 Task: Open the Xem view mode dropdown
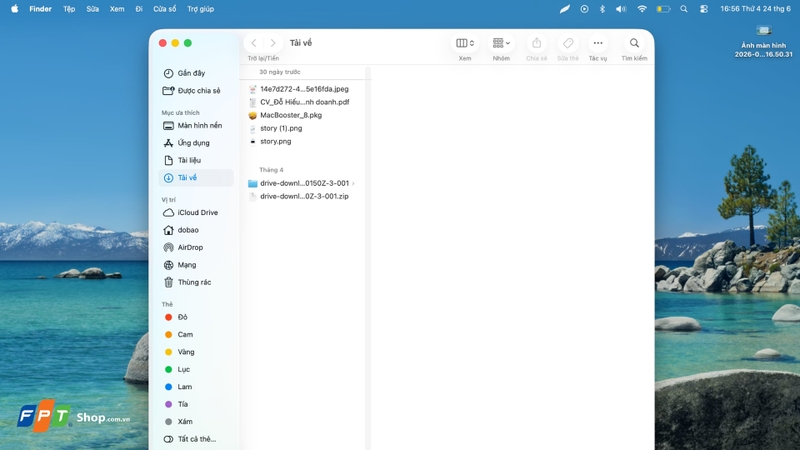point(465,43)
